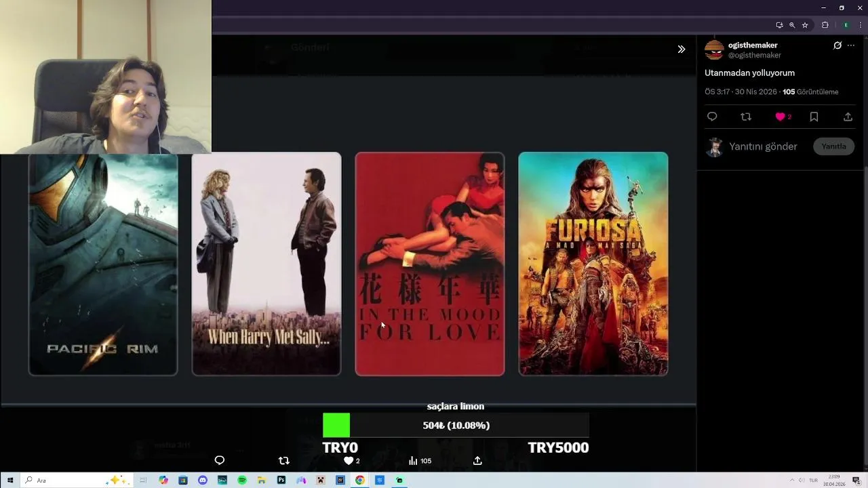
Task: Open Task View on the taskbar
Action: pos(143,481)
